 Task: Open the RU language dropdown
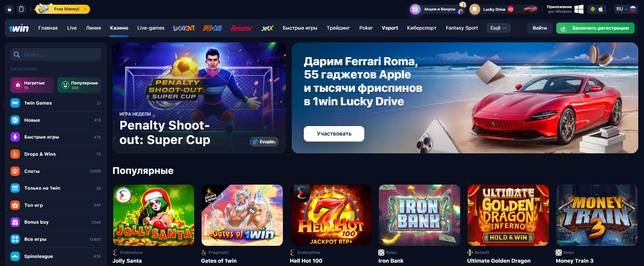pyautogui.click(x=626, y=9)
